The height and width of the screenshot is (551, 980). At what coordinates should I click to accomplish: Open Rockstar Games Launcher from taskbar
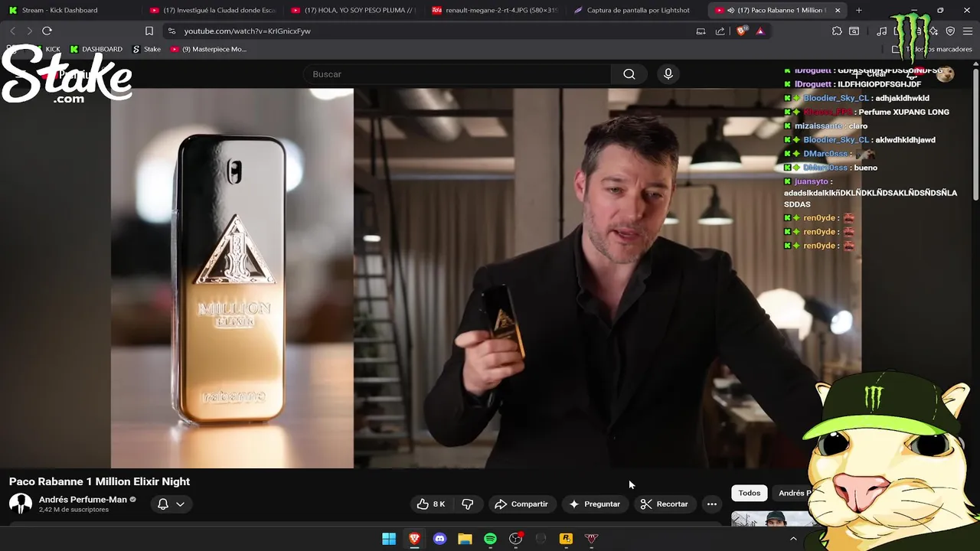pyautogui.click(x=566, y=539)
